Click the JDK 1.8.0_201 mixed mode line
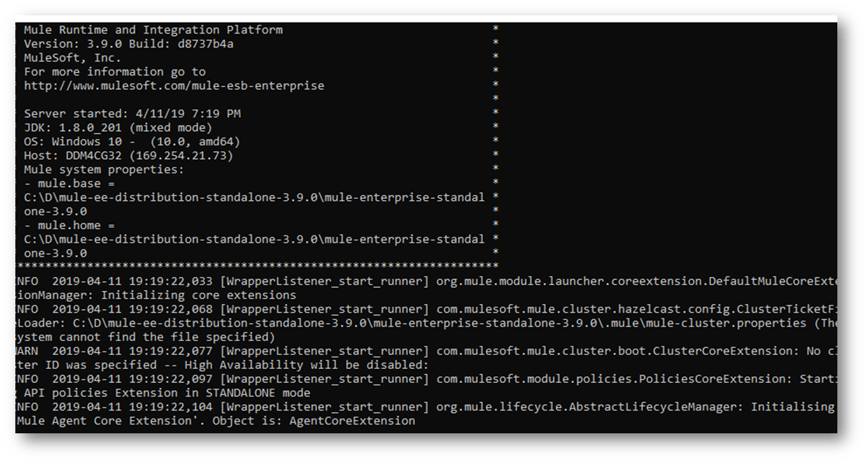 click(118, 127)
